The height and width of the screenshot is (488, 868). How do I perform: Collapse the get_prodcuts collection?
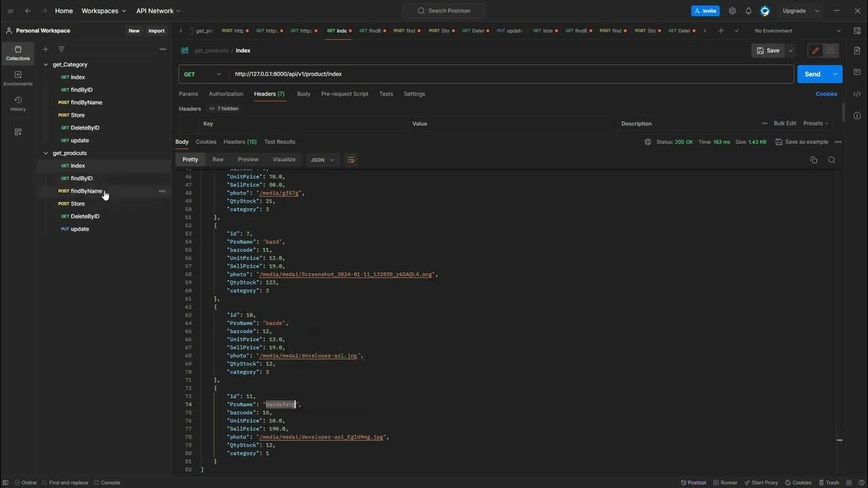46,153
